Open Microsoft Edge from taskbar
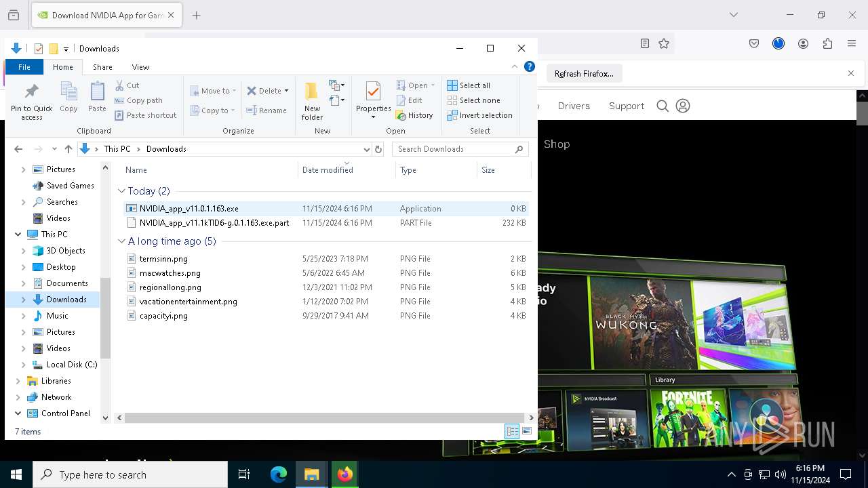Viewport: 868px width, 488px height. coord(279,474)
